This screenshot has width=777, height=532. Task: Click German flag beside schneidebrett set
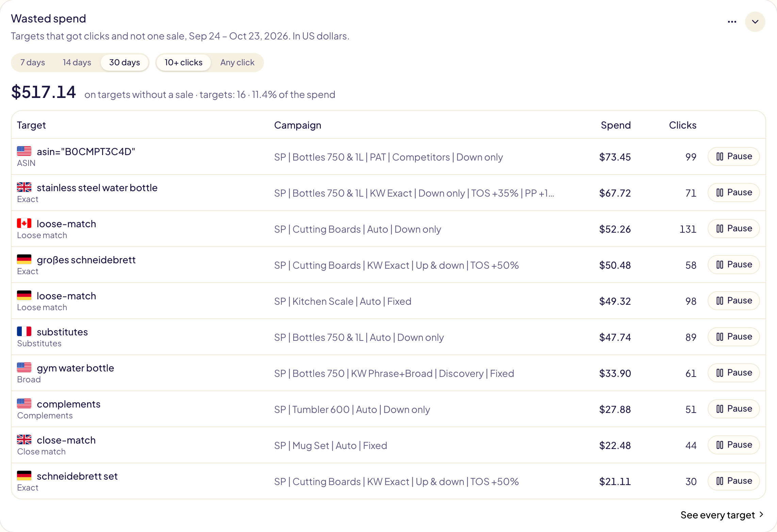[24, 476]
